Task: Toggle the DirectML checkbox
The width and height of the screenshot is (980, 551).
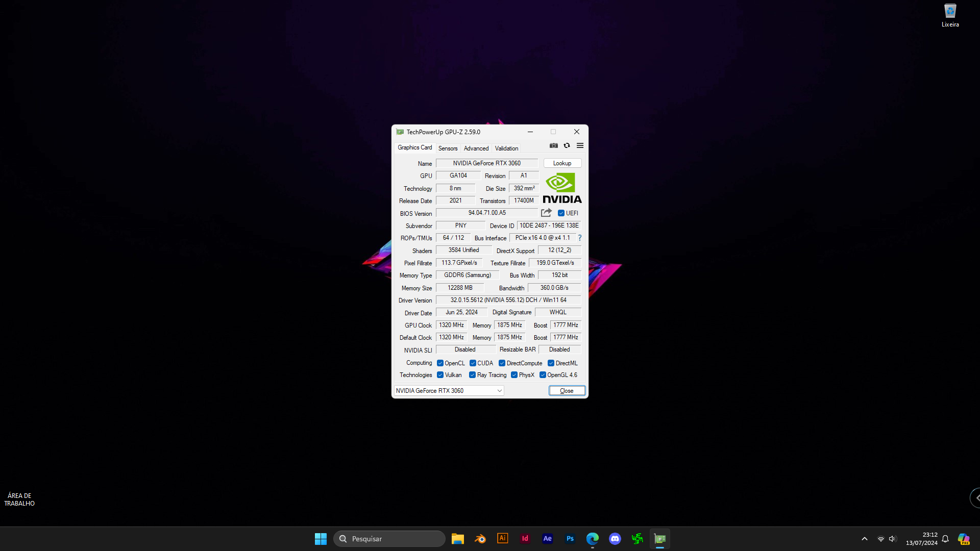Action: pyautogui.click(x=551, y=363)
